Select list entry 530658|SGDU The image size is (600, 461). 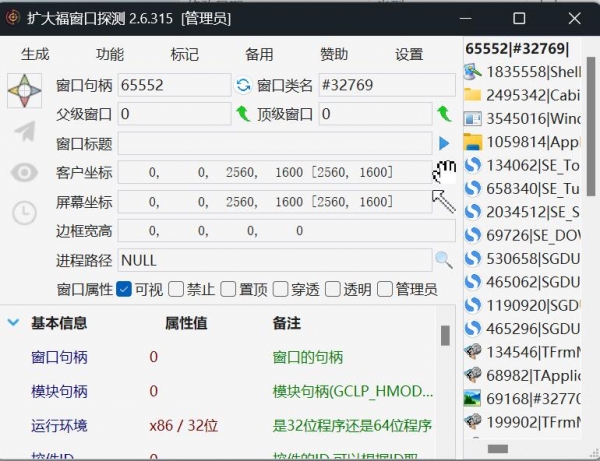(522, 259)
